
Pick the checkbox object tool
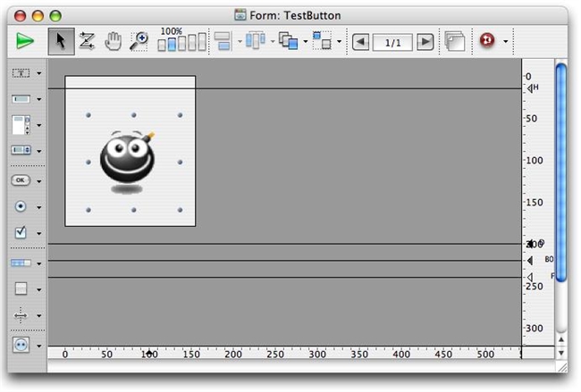pos(21,232)
